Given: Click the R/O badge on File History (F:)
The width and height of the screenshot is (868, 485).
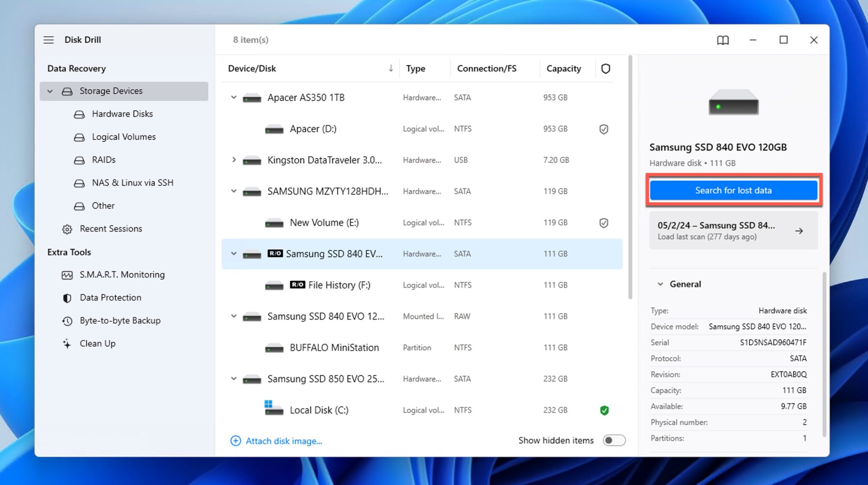Looking at the screenshot, I should [x=298, y=285].
